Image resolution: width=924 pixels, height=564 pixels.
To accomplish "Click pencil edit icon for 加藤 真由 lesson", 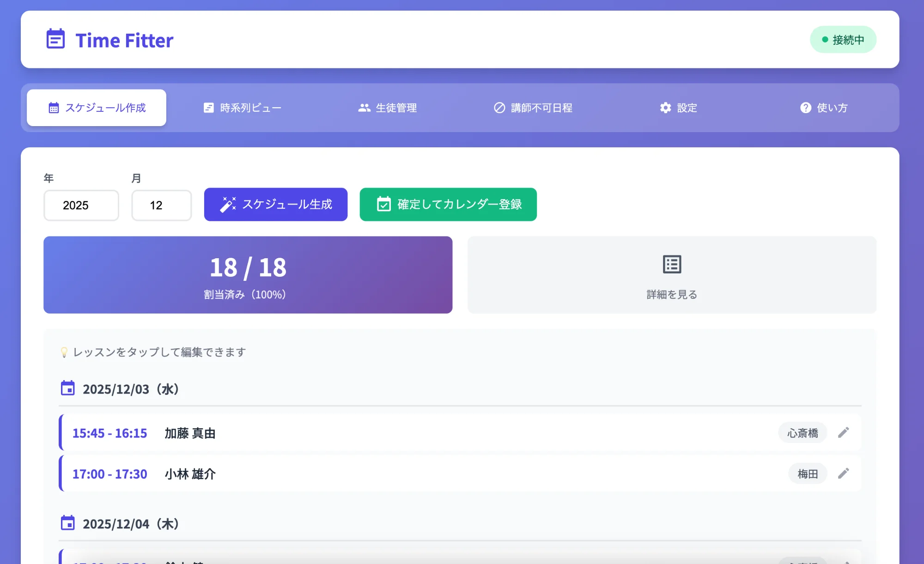I will tap(843, 432).
